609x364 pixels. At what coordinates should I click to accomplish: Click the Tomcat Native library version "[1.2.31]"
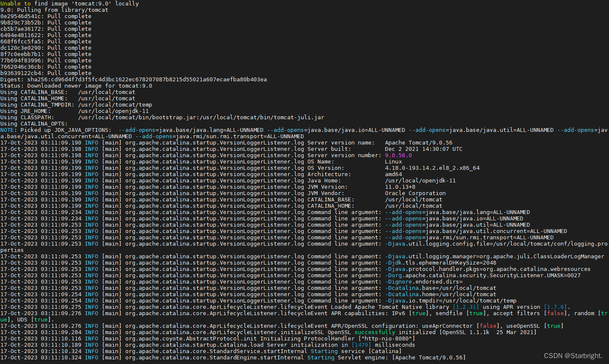[x=466, y=307]
